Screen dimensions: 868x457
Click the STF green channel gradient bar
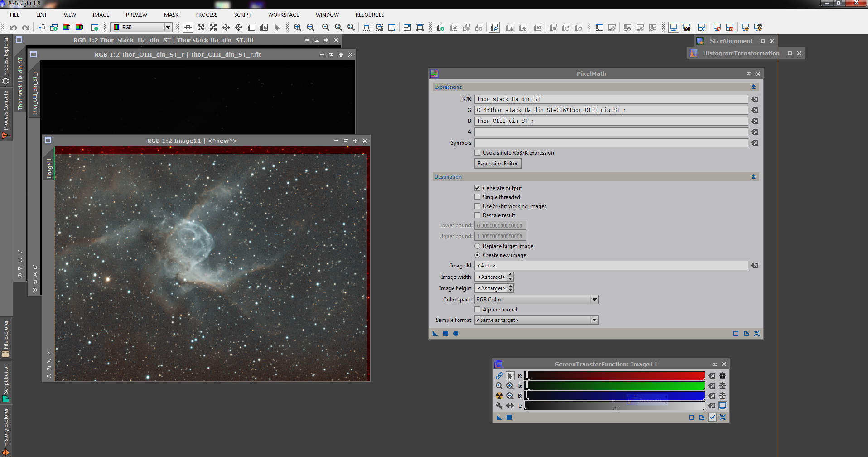click(615, 386)
